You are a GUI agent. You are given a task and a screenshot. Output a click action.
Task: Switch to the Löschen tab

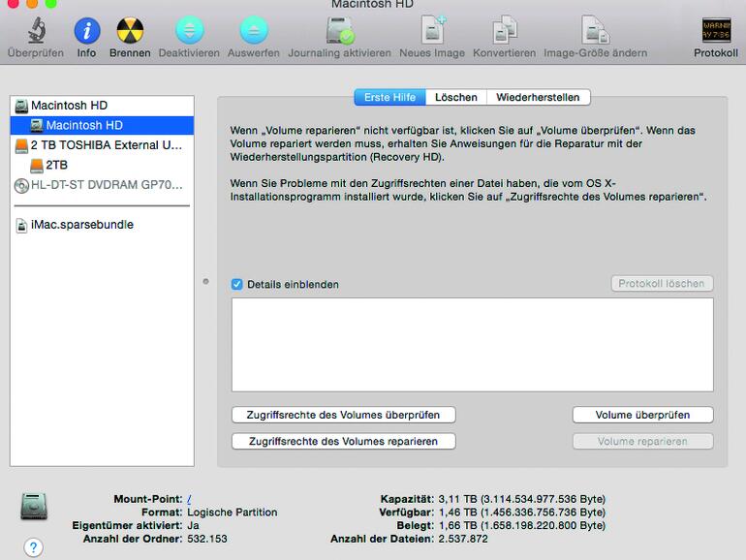(x=455, y=97)
